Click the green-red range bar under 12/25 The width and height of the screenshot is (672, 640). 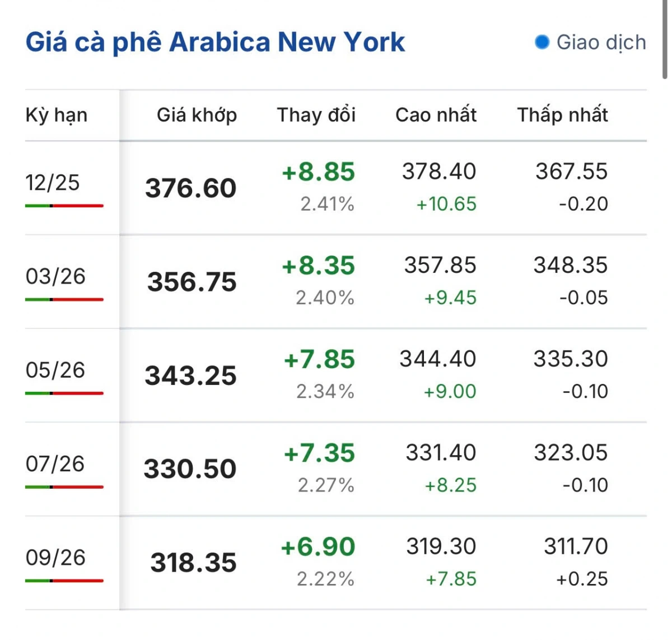point(64,206)
